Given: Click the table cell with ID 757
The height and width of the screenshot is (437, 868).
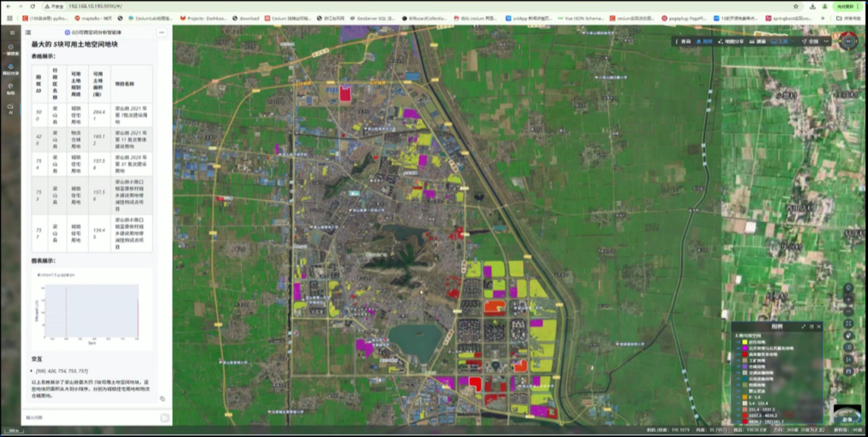Looking at the screenshot, I should tap(38, 234).
